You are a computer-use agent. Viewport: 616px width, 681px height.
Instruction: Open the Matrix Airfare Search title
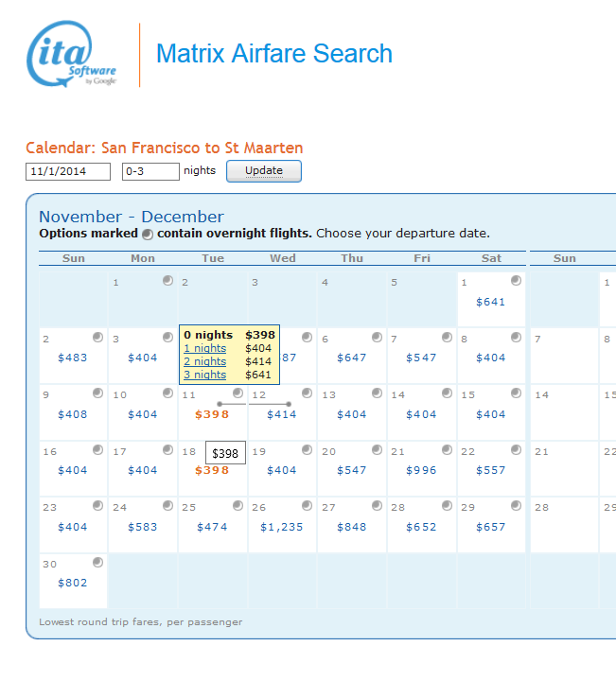click(x=274, y=54)
